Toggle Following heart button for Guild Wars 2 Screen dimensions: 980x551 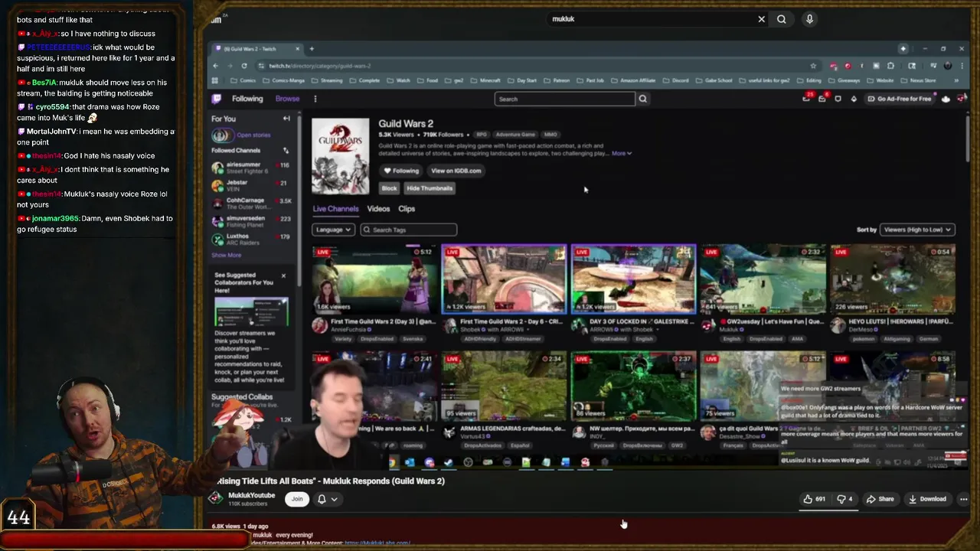click(401, 171)
